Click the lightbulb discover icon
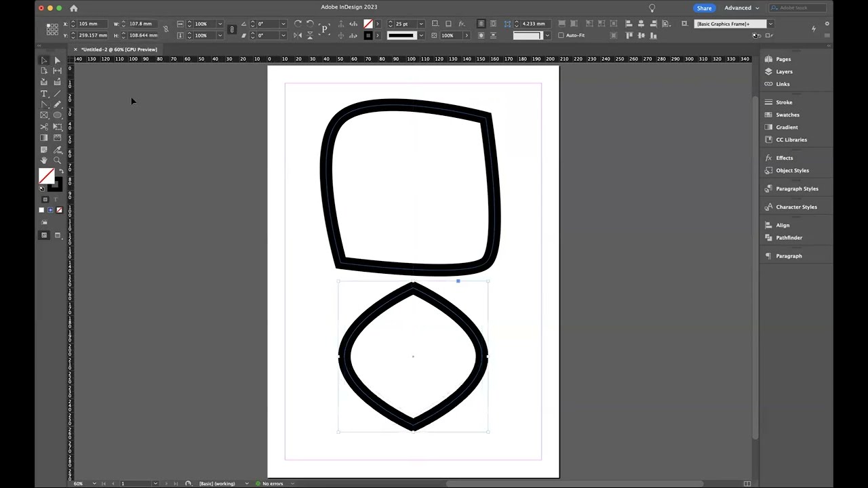Image resolution: width=868 pixels, height=488 pixels. [652, 8]
